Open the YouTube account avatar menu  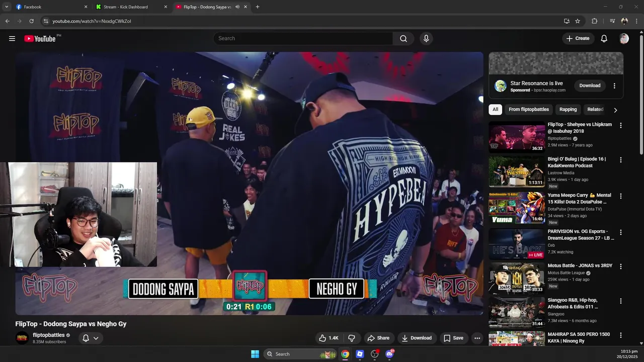624,39
